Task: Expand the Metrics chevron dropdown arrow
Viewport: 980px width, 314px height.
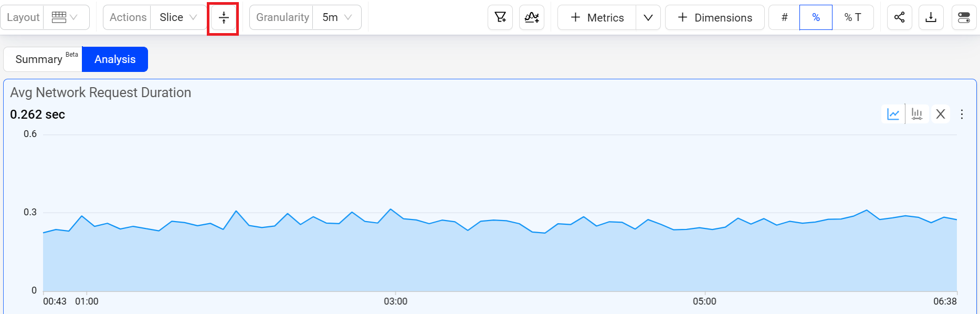Action: pyautogui.click(x=648, y=17)
